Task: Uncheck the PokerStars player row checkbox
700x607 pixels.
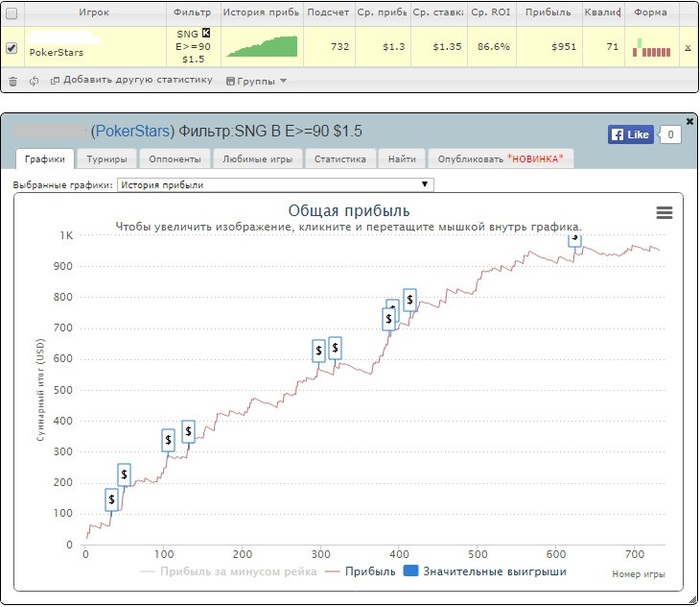Action: pyautogui.click(x=12, y=47)
